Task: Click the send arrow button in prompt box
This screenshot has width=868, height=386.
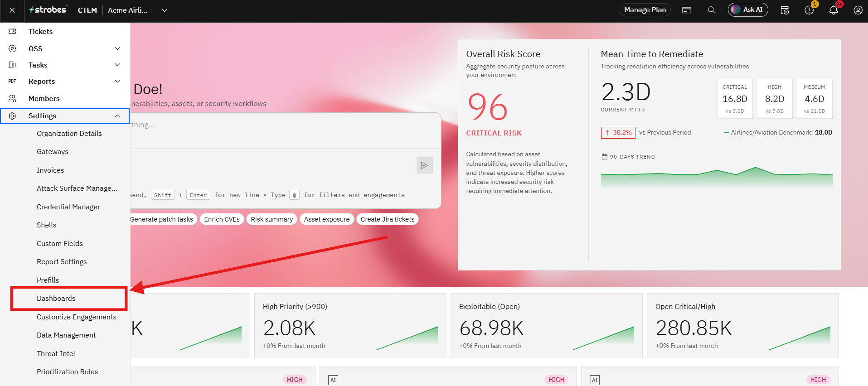Action: (x=424, y=165)
